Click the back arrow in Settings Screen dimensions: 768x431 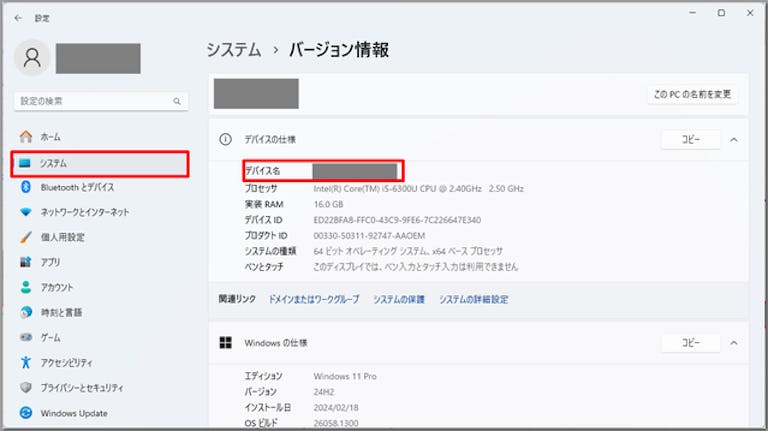[18, 18]
